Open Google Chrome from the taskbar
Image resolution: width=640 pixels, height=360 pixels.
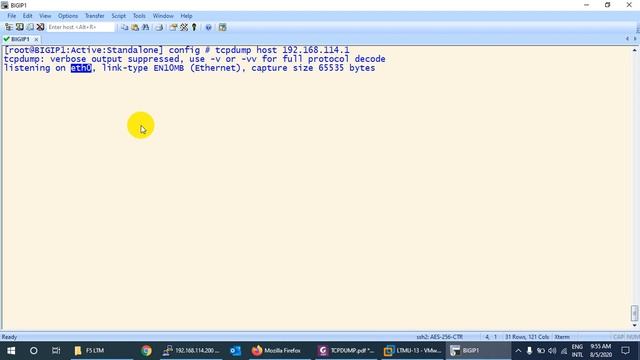[x=147, y=351]
